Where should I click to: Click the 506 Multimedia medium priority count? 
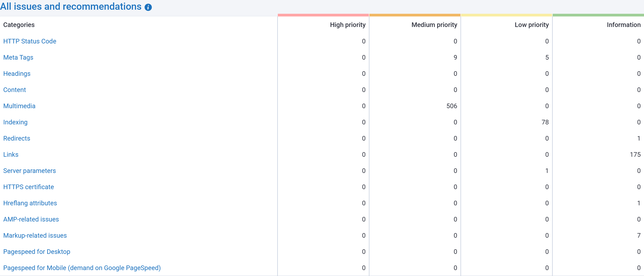[452, 106]
